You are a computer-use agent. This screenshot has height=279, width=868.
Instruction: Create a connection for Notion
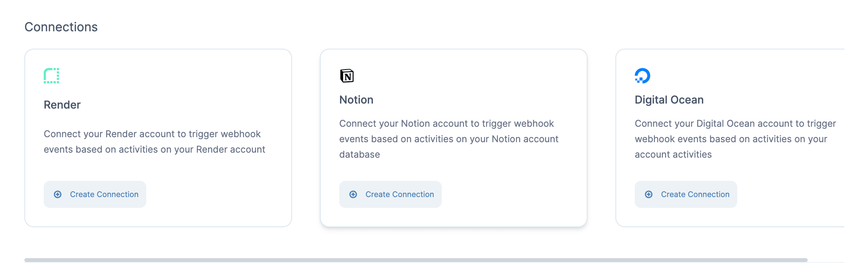pyautogui.click(x=390, y=194)
